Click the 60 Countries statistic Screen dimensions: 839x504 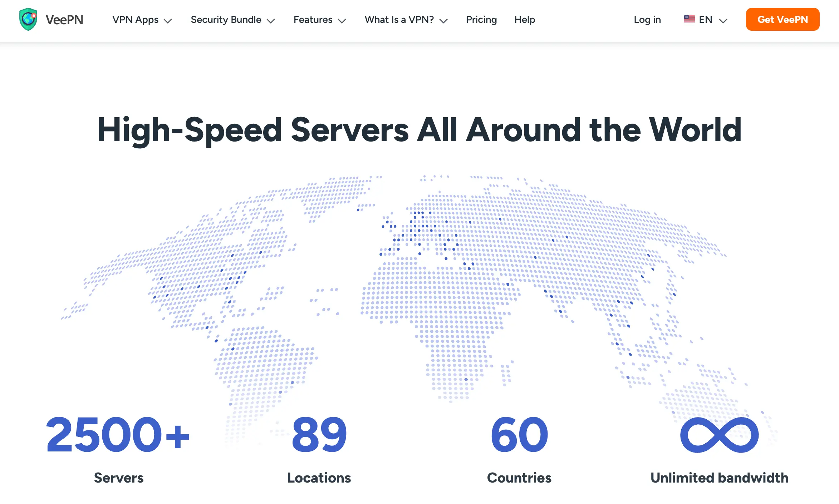pyautogui.click(x=519, y=435)
